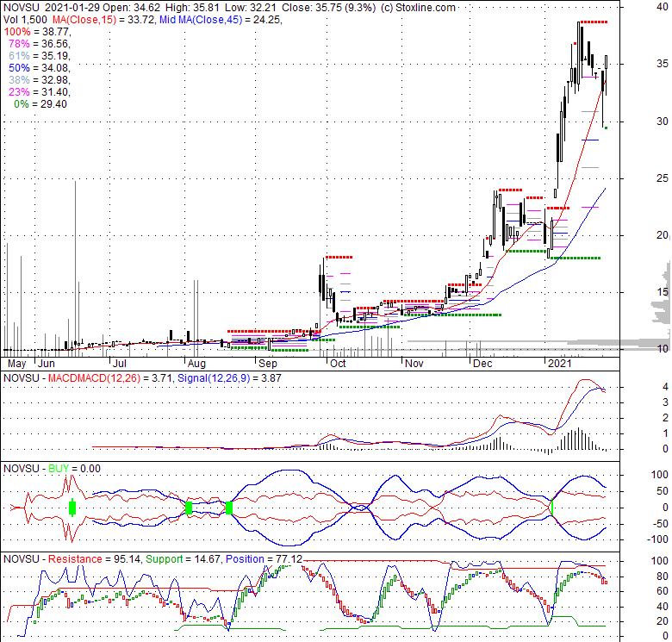
Task: Click the Close: 35.75 (9.3%) value
Action: pos(329,8)
